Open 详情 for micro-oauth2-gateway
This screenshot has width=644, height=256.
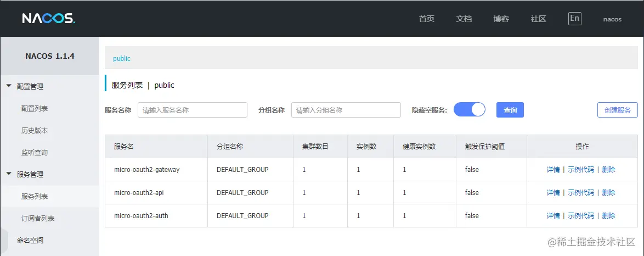tap(553, 170)
